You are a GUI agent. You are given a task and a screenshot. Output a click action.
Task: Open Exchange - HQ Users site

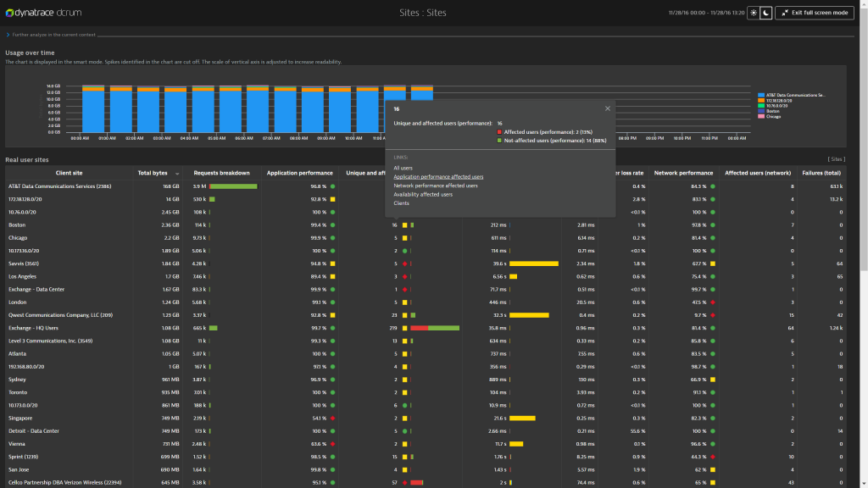point(33,328)
